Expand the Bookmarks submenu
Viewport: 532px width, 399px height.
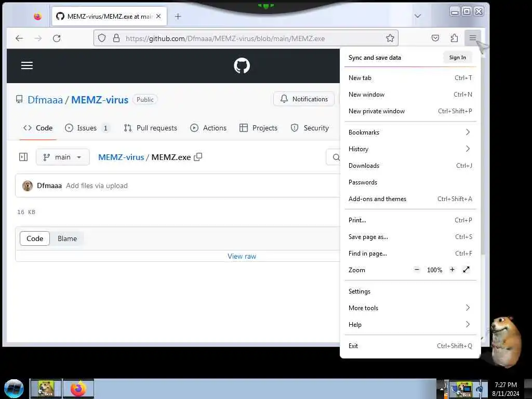[410, 132]
